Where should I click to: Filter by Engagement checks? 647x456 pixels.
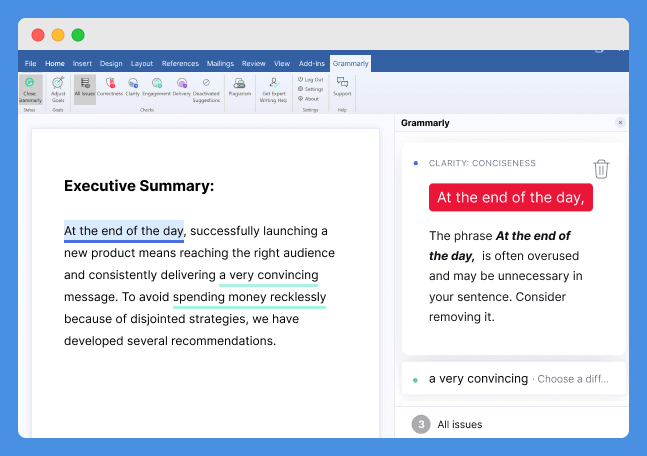coord(156,87)
